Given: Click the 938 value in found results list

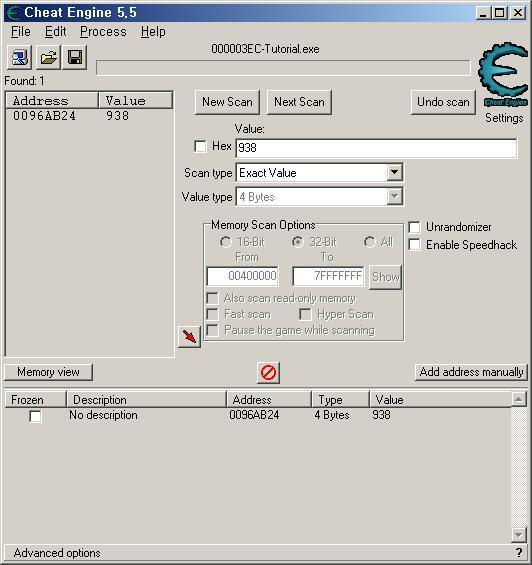Looking at the screenshot, I should click(x=118, y=116).
